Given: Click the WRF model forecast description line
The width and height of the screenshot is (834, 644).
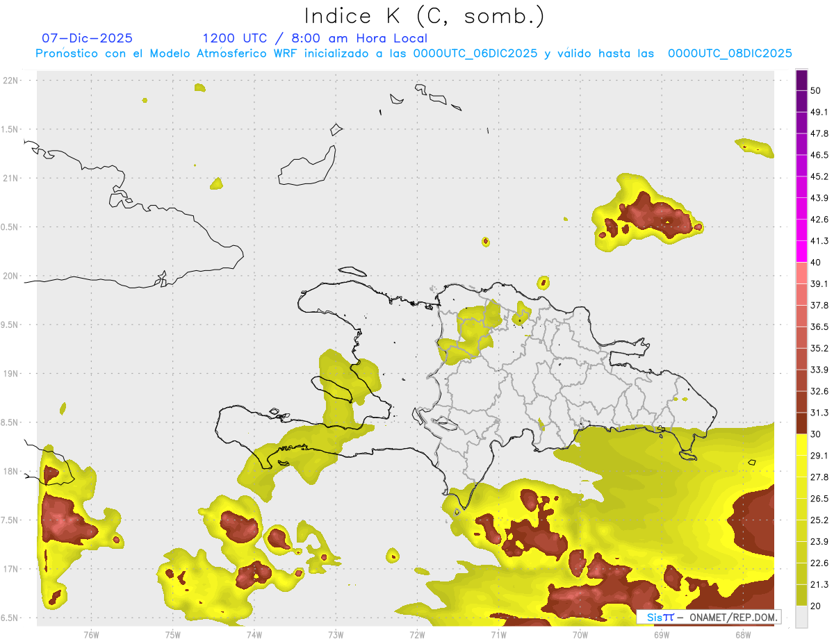Looking at the screenshot, I should pos(414,53).
